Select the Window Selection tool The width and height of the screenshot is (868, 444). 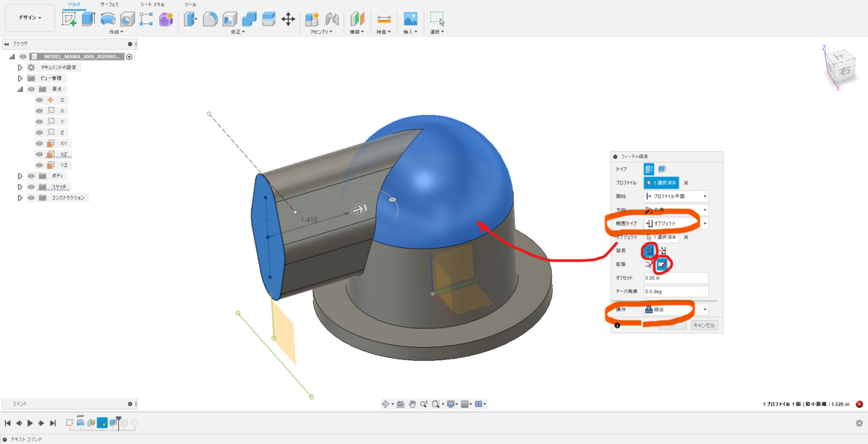click(437, 20)
